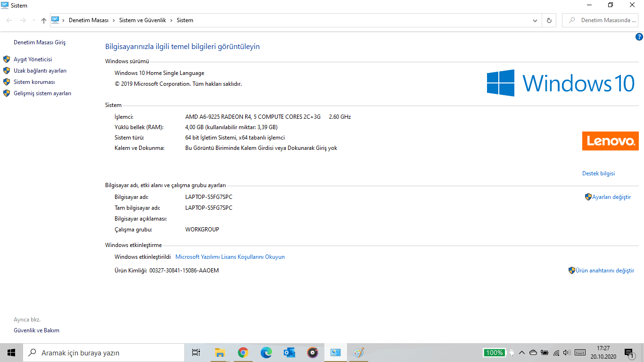This screenshot has width=644, height=362.
Task: Open the Wi-Fi network tray icon
Action: (556, 353)
